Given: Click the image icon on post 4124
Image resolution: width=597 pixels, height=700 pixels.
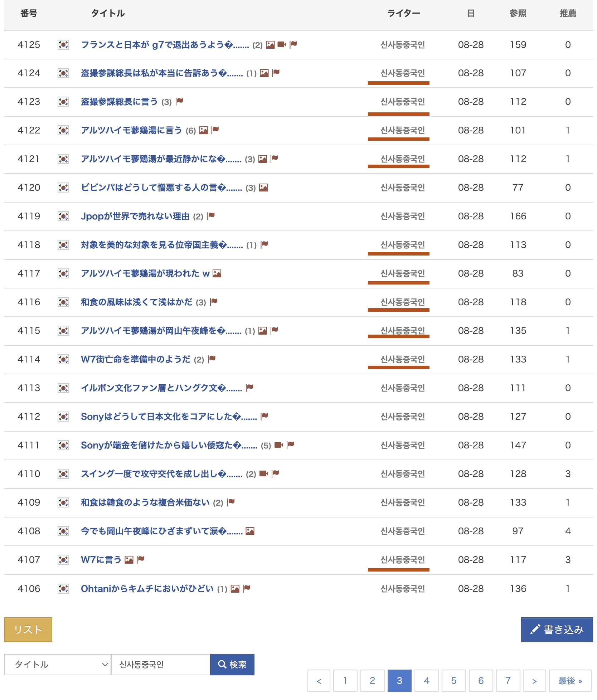Looking at the screenshot, I should point(264,73).
